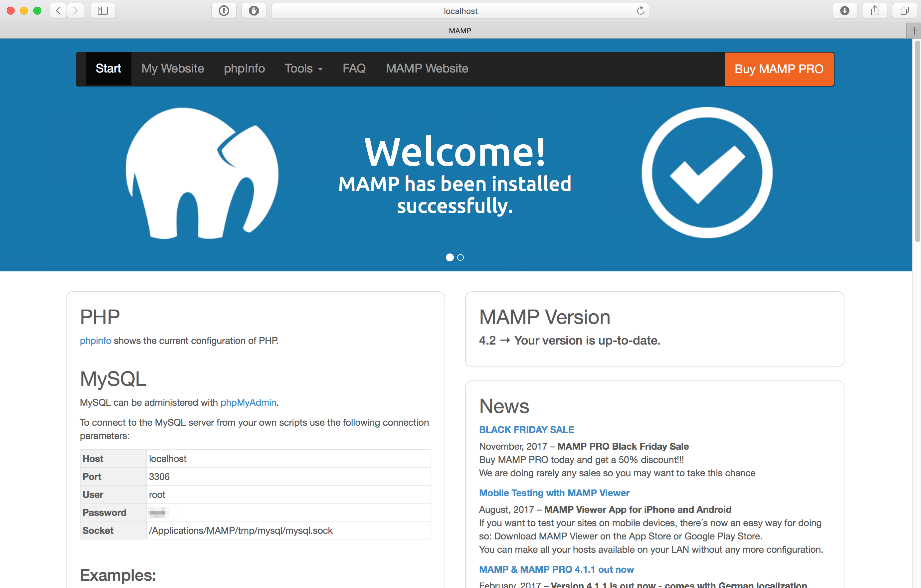Click the MAMP elephant logo
The width and height of the screenshot is (921, 588).
point(202,173)
